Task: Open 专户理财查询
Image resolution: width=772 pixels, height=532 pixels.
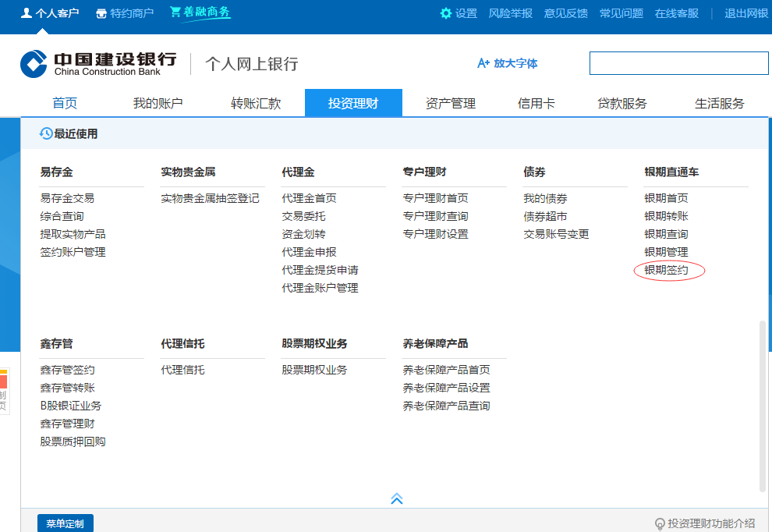Action: (x=436, y=216)
